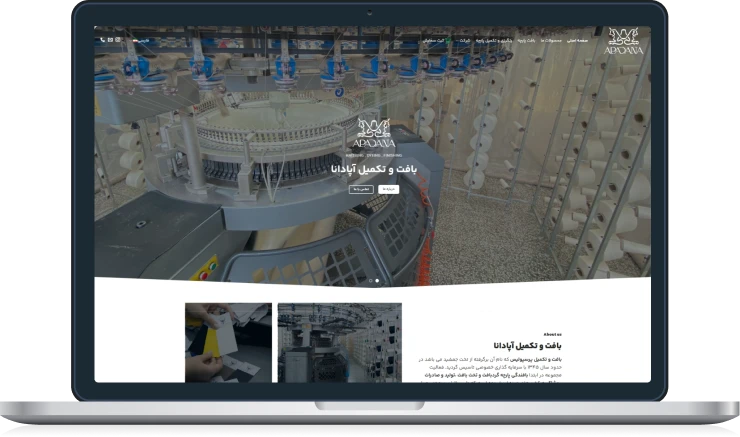Open رنگرزی و تکمیل پارچه menu item

(x=490, y=40)
